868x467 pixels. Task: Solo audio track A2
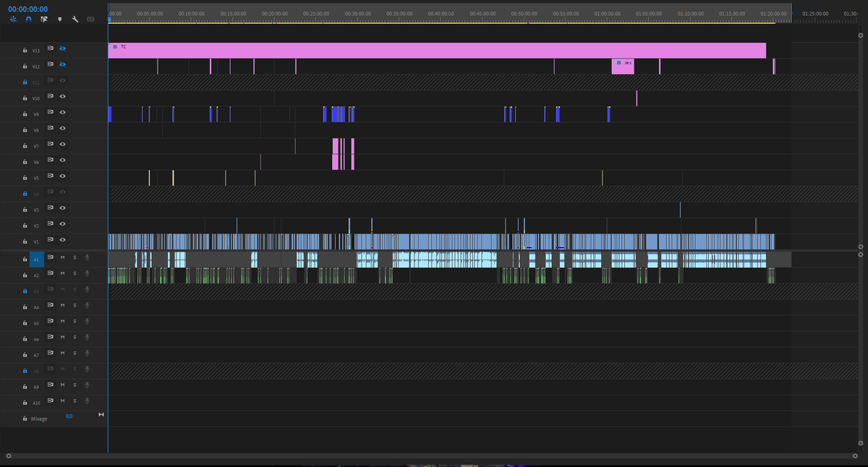pyautogui.click(x=75, y=273)
